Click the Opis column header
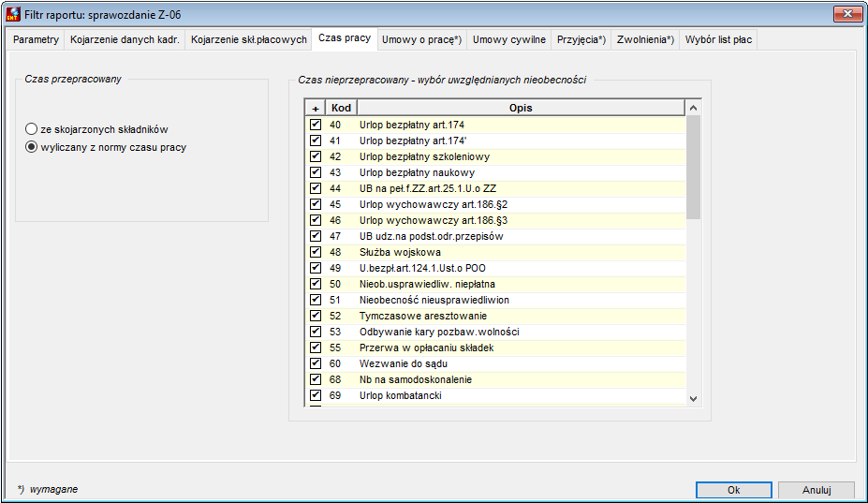 521,108
